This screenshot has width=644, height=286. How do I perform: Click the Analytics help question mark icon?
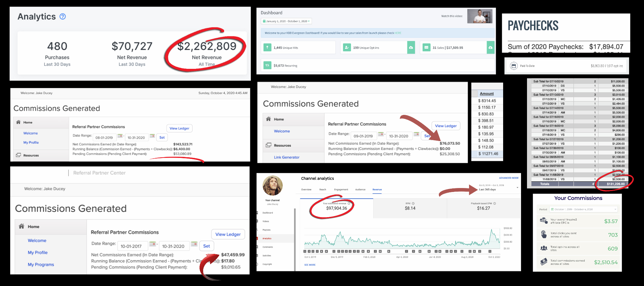click(63, 17)
